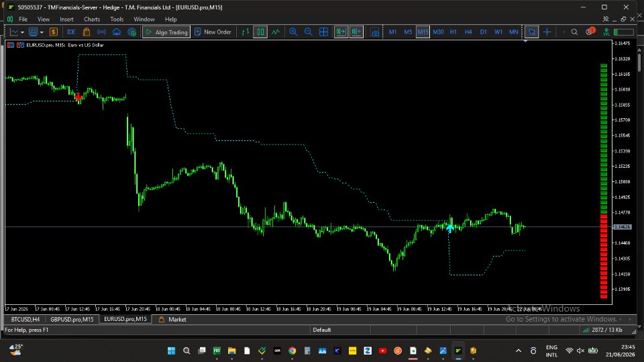Zoom out of the chart

[309, 32]
